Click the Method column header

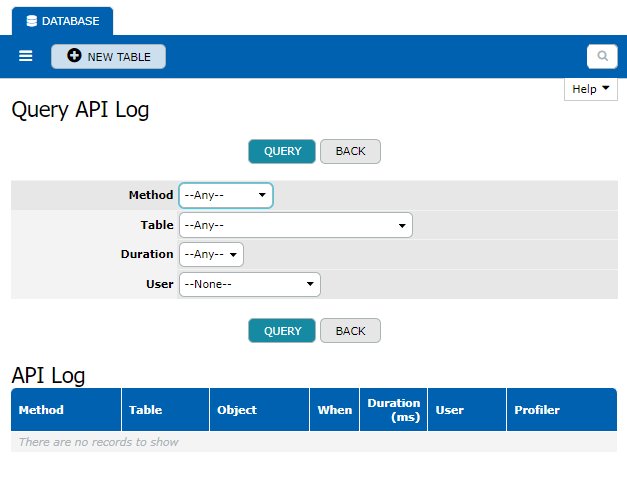pos(66,410)
